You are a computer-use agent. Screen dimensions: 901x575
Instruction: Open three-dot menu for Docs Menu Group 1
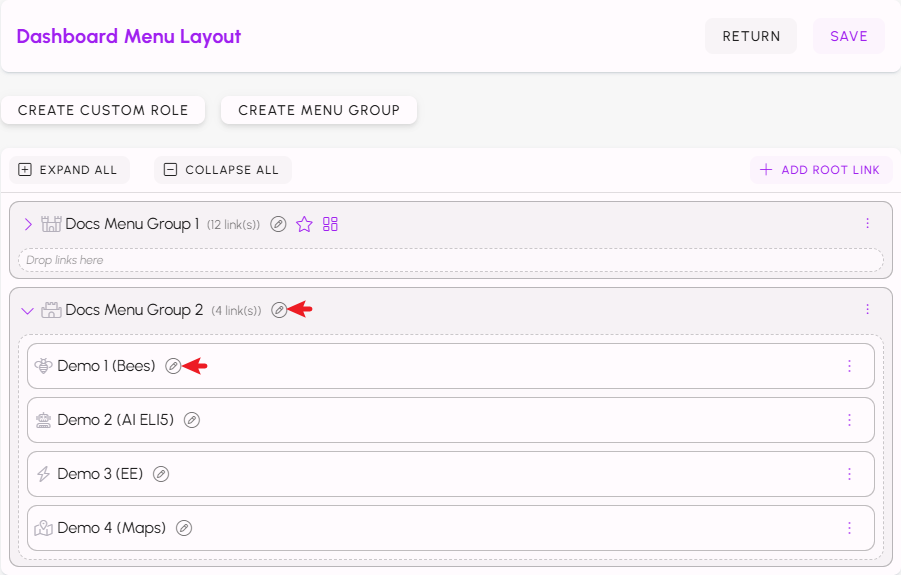867,223
